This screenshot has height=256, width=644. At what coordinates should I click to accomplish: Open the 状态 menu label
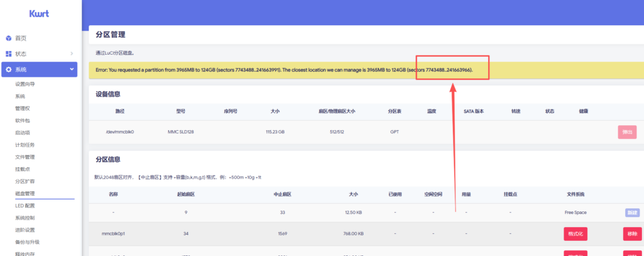(21, 54)
